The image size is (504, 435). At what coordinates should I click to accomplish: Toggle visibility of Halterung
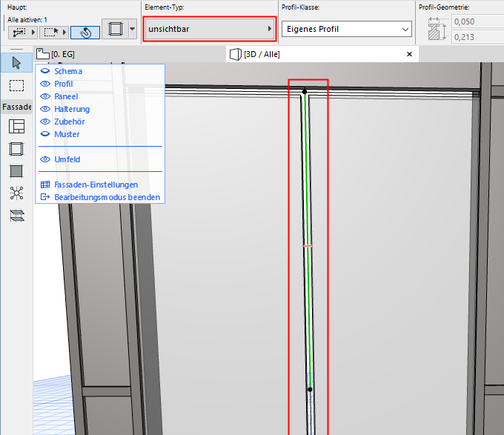45,109
